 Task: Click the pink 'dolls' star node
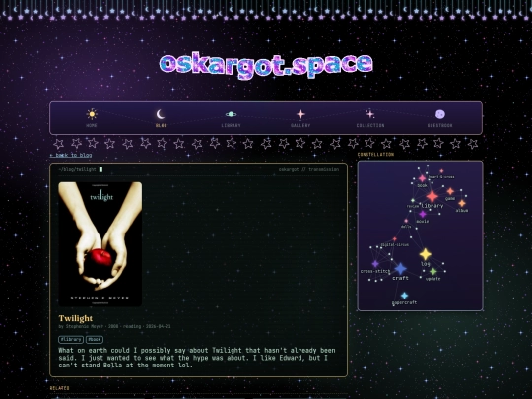pyautogui.click(x=406, y=221)
